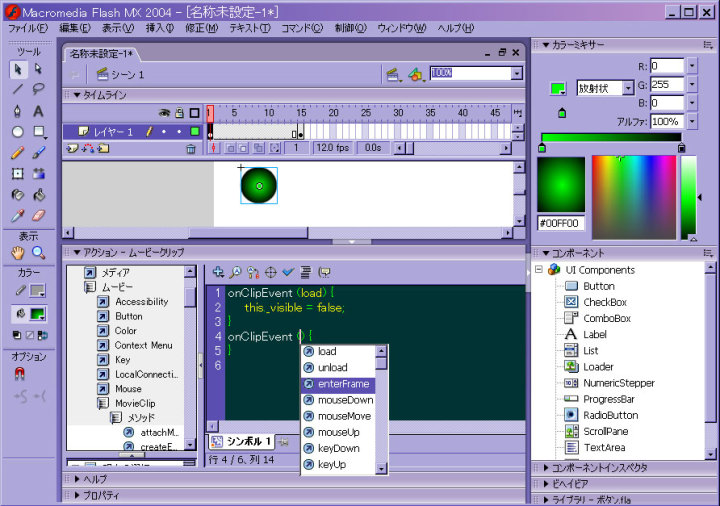This screenshot has width=720, height=506.
Task: Select the Zoom magnifier tool
Action: tap(39, 253)
